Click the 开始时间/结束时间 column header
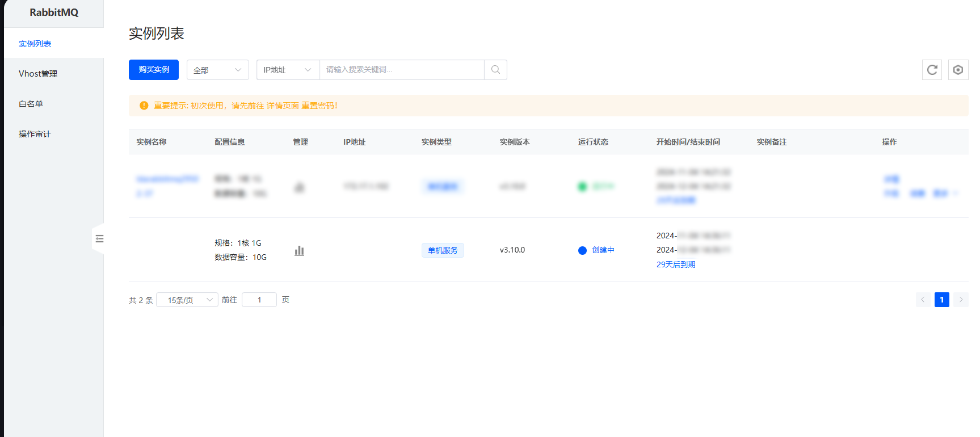 688,142
